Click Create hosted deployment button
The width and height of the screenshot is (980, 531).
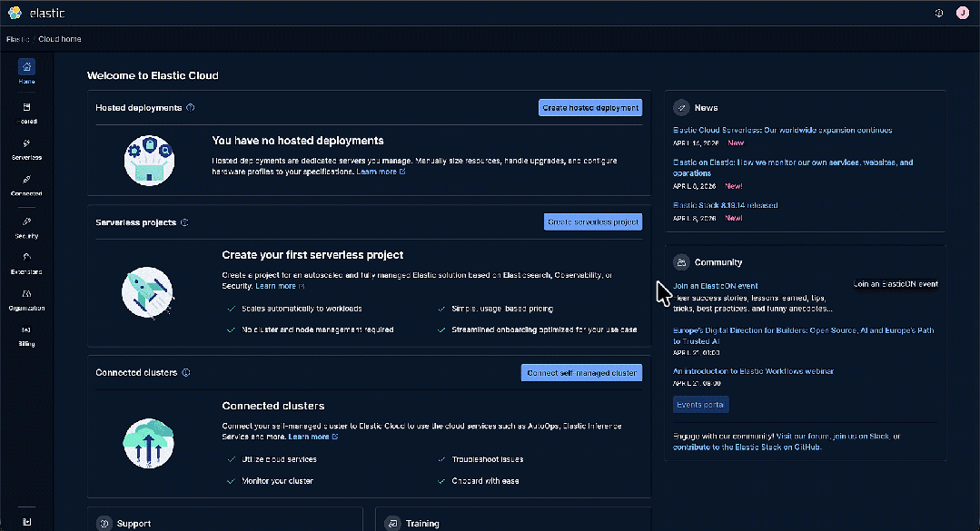pyautogui.click(x=590, y=107)
